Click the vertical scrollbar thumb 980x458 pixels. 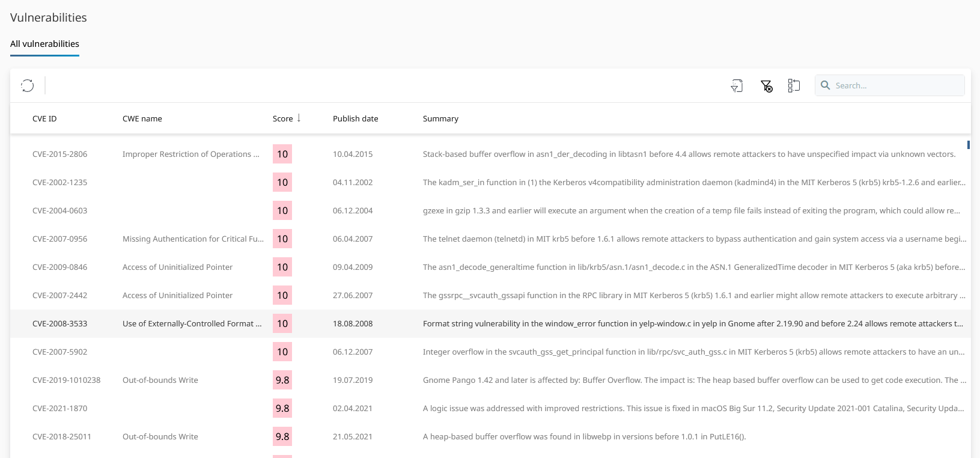point(968,145)
